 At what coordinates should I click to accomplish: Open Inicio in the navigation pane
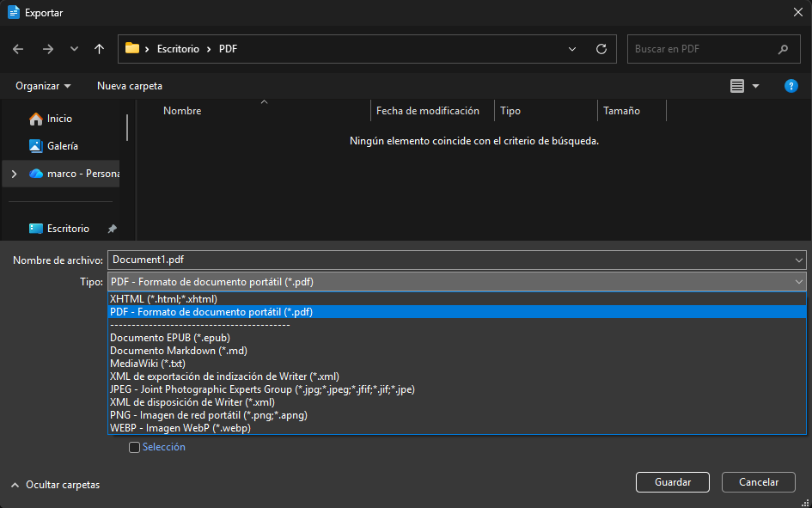(59, 119)
